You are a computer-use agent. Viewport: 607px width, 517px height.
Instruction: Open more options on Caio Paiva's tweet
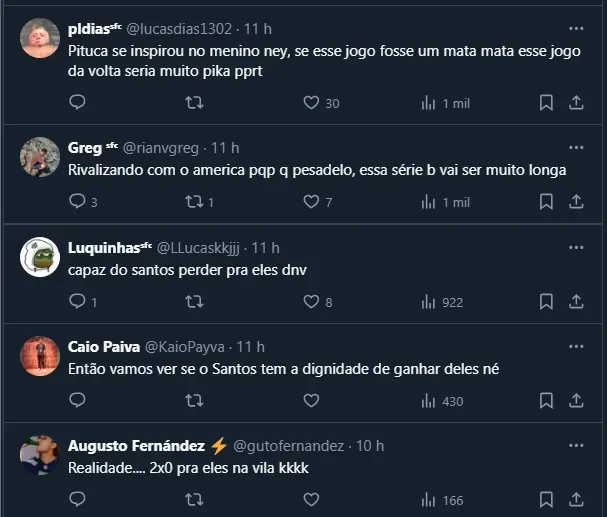pyautogui.click(x=576, y=346)
